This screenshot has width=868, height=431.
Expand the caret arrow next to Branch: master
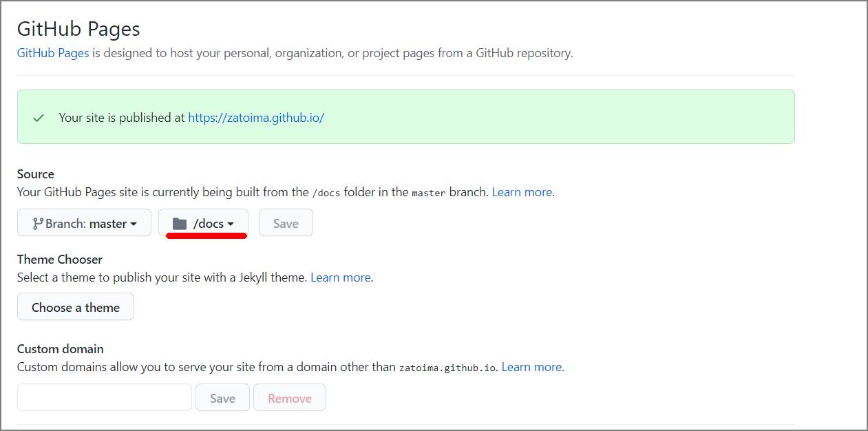[134, 224]
